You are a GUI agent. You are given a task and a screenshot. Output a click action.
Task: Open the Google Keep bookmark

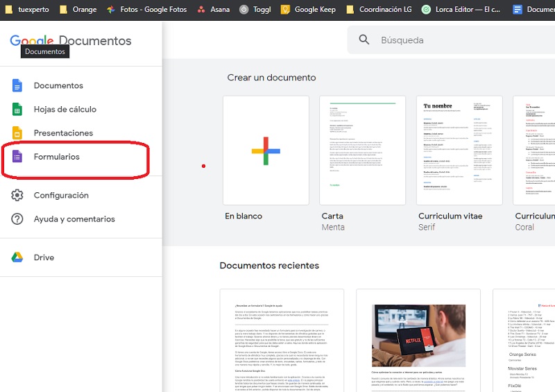(x=308, y=10)
